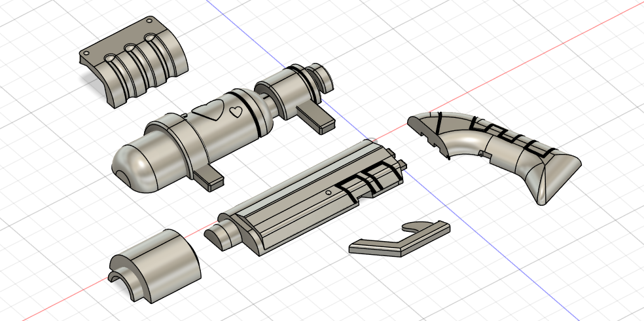This screenshot has height=321, width=644.
Task: Click the small round hole on the rail body
Action: pyautogui.click(x=327, y=193)
